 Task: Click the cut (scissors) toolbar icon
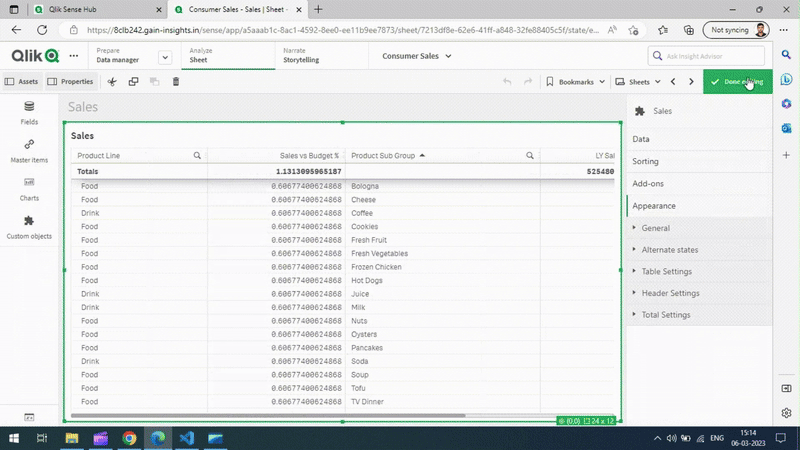112,82
